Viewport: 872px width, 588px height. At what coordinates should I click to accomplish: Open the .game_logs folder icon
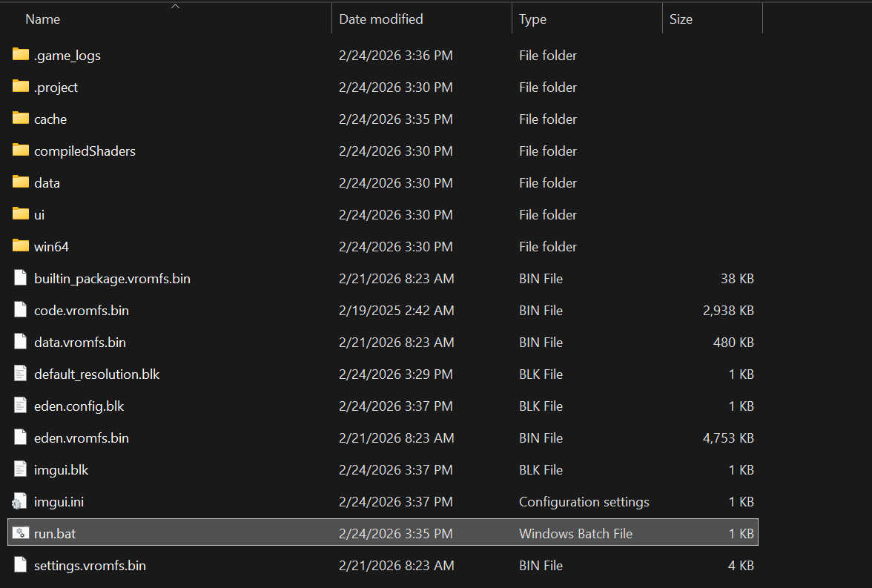pos(20,55)
